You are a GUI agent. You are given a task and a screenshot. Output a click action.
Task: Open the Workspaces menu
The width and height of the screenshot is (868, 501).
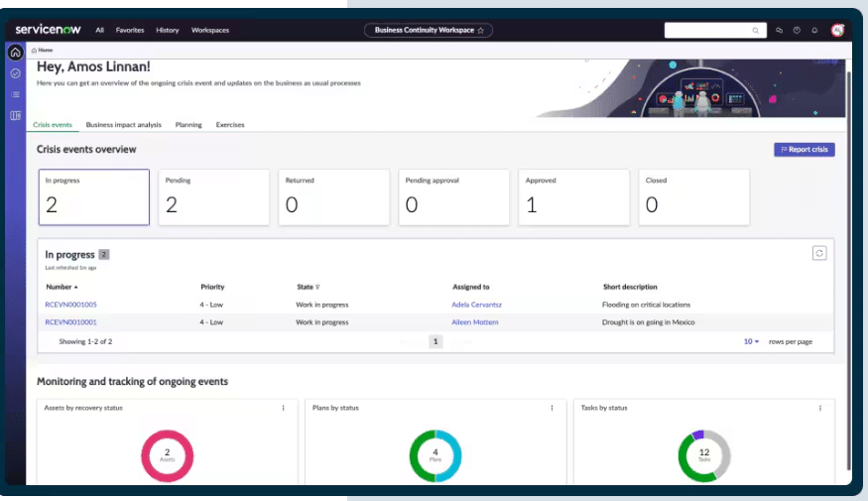pos(210,30)
